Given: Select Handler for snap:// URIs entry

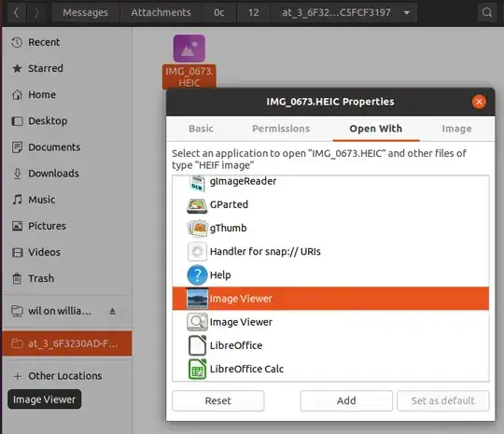Looking at the screenshot, I should point(330,252).
